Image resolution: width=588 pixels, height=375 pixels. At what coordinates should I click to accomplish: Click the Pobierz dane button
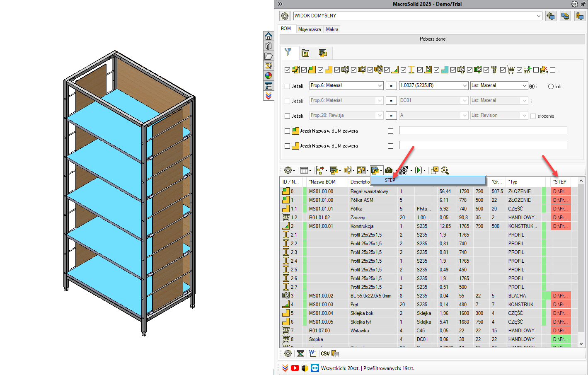[x=432, y=39]
